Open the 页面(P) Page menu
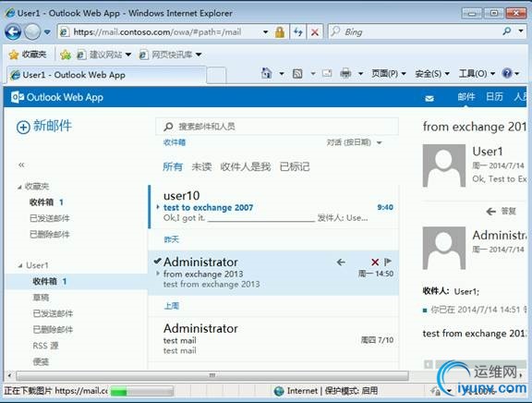The height and width of the screenshot is (403, 532). [x=389, y=73]
